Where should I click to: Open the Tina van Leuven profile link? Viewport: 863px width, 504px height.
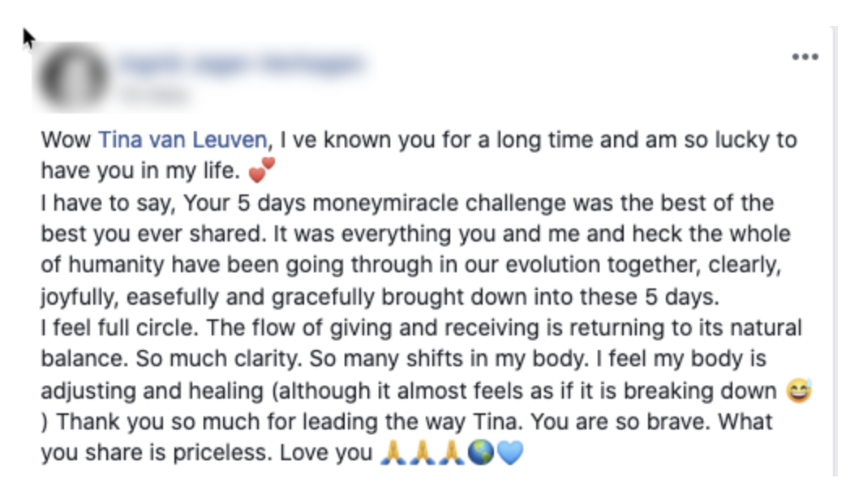click(x=182, y=140)
